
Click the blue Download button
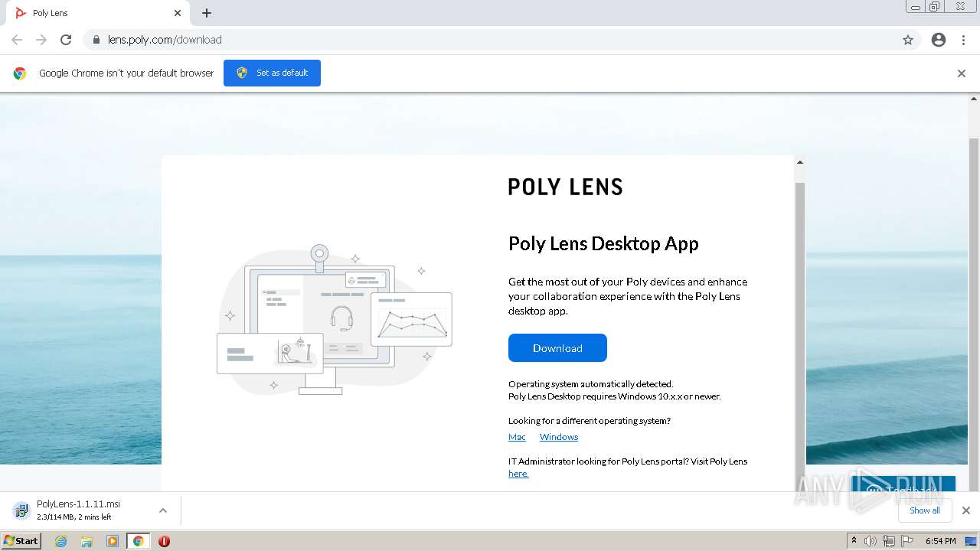click(557, 348)
